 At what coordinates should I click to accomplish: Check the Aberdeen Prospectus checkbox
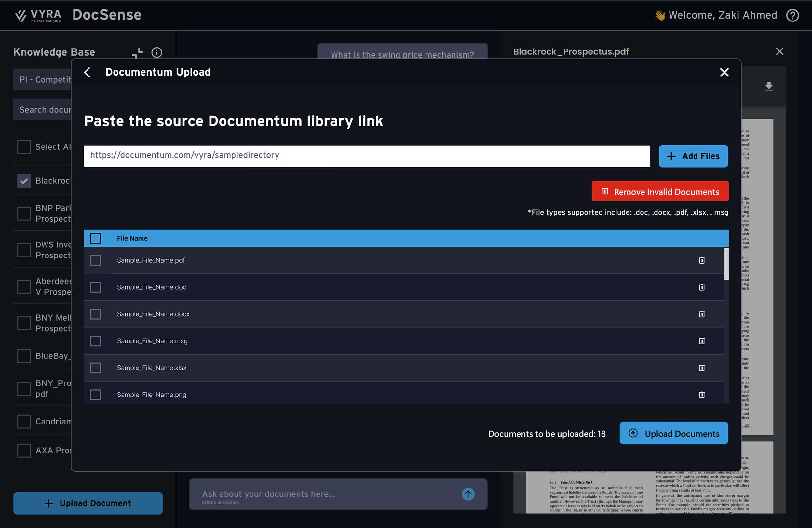click(x=24, y=287)
